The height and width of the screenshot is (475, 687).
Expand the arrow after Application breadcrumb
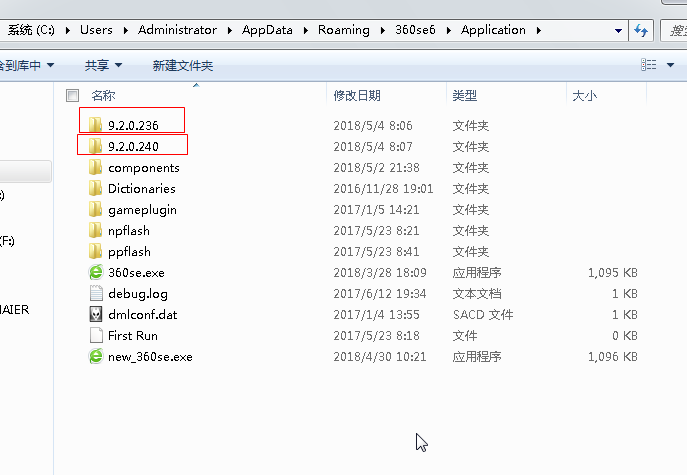tap(538, 30)
